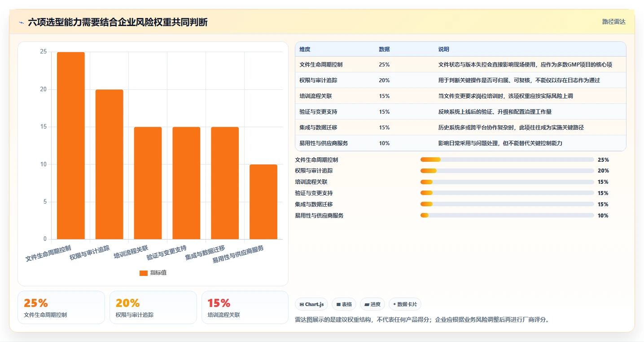
Task: Click the 权限与审计追踪 bar in chart
Action: [x=110, y=164]
